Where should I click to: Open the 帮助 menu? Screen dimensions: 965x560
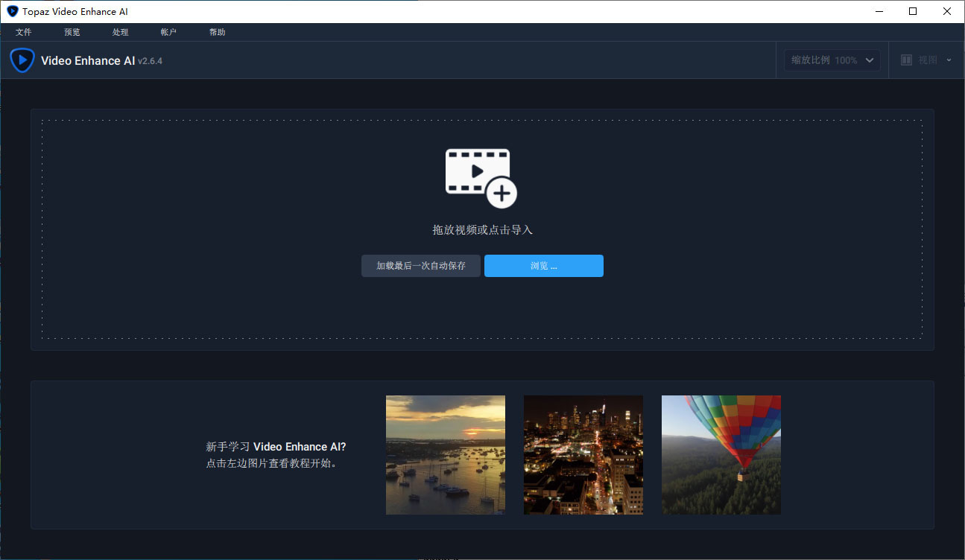[217, 32]
